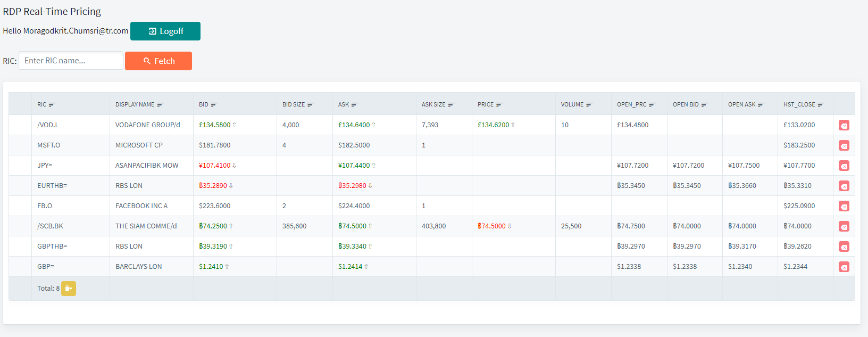This screenshot has width=868, height=337.
Task: Click the ฿35.2980 ask value
Action: coord(352,186)
